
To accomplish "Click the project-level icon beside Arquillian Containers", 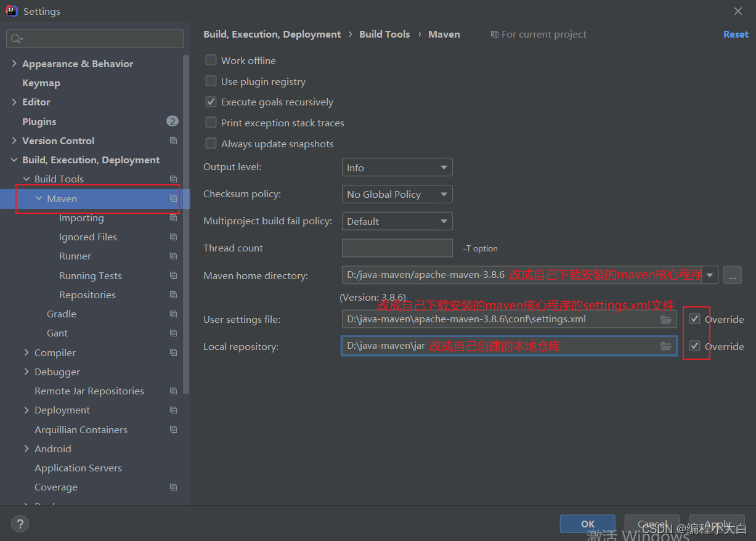I will pos(173,429).
